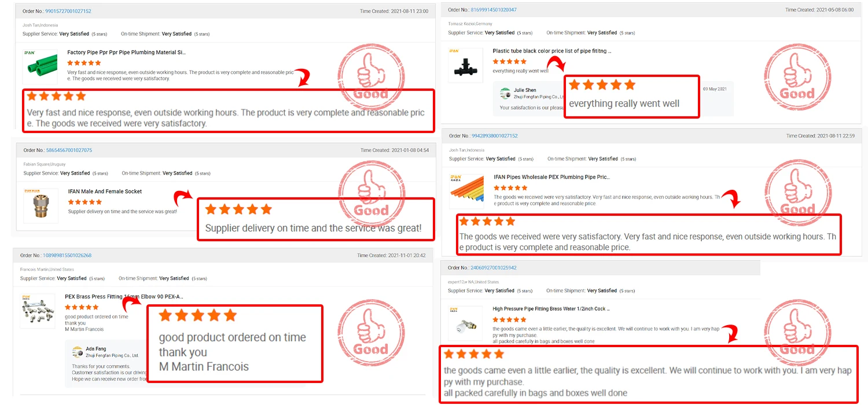Screen dimensions: 868x405
Task: Open PEX Brass Press Fitting Elbow title
Action: [x=124, y=297]
